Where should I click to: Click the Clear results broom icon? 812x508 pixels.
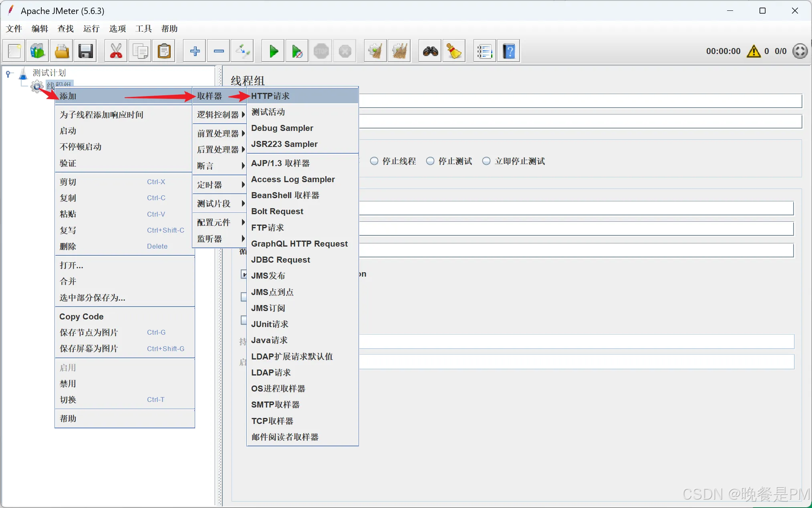tap(375, 51)
